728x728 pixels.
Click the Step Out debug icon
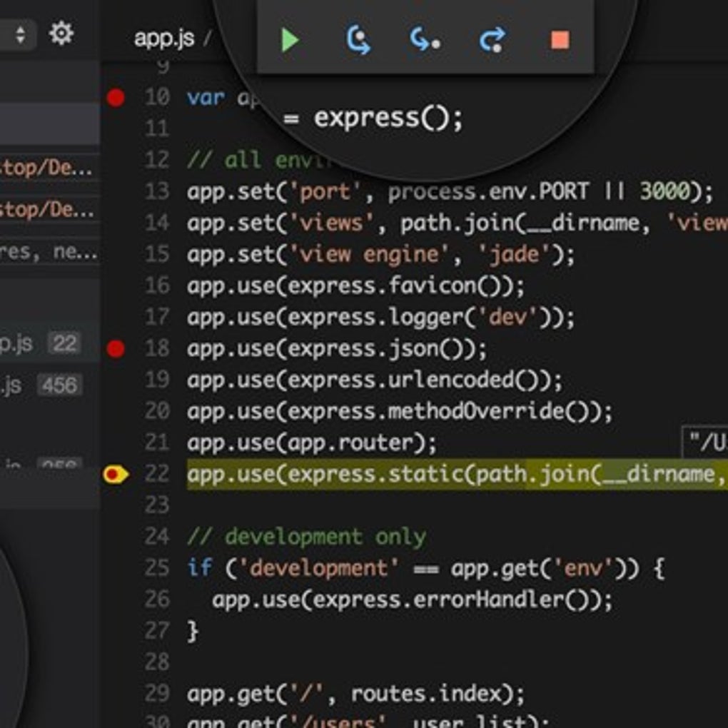click(492, 40)
